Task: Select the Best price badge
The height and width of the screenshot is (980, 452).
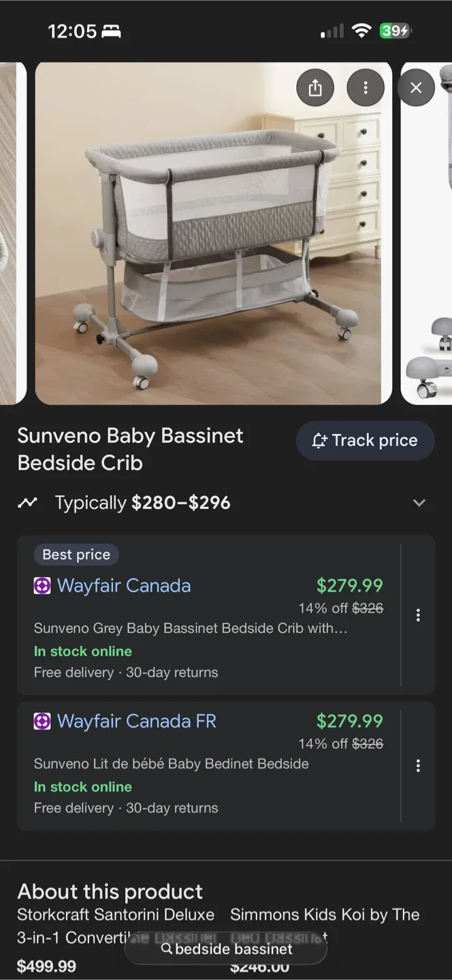Action: click(x=76, y=554)
